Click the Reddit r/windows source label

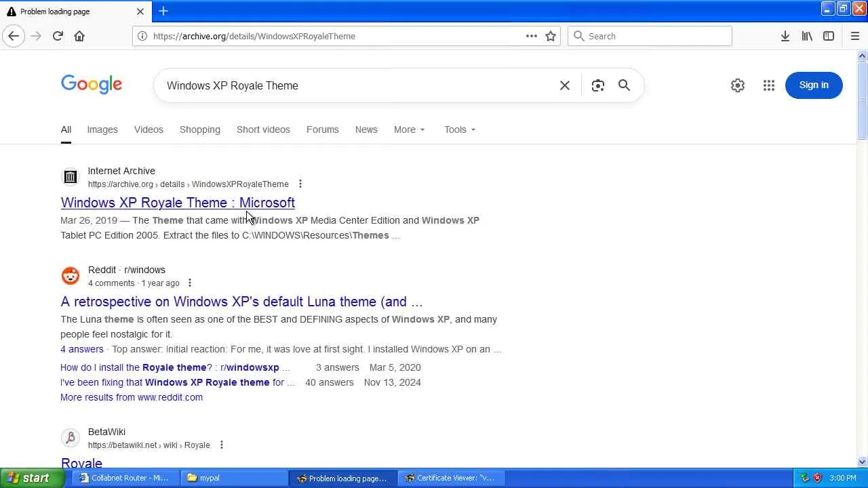tap(127, 270)
